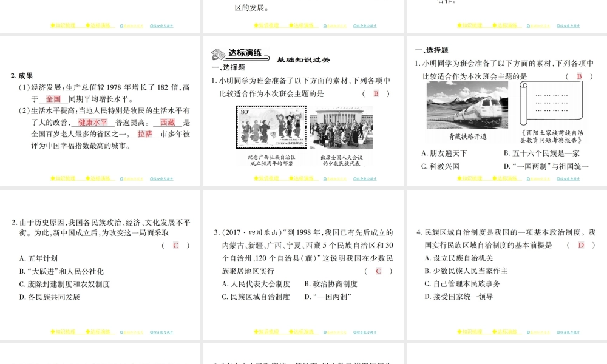Click 知识梳理 link on the railway photo slide

[x=470, y=178]
